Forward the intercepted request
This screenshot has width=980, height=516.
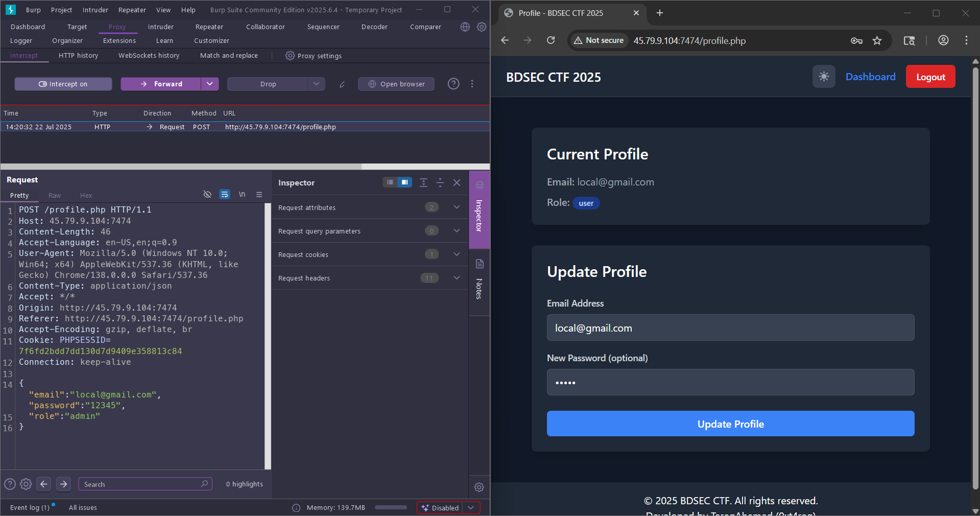coord(161,84)
